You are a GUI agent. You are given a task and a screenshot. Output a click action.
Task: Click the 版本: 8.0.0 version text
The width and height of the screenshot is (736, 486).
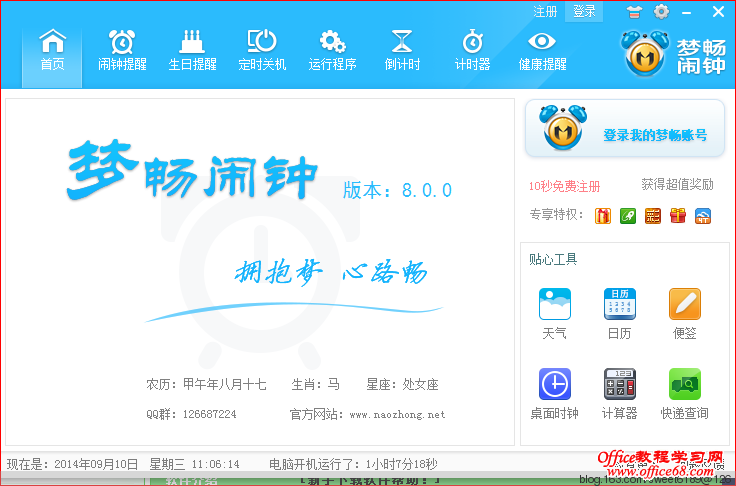[x=397, y=190]
